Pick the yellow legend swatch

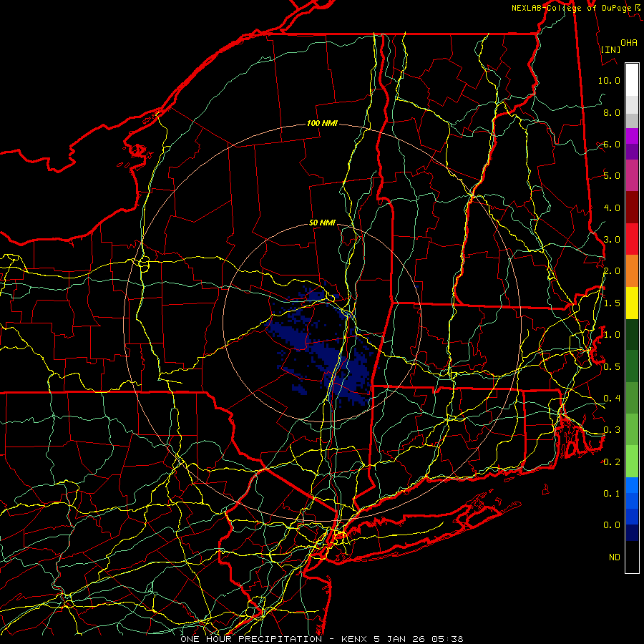tap(632, 303)
